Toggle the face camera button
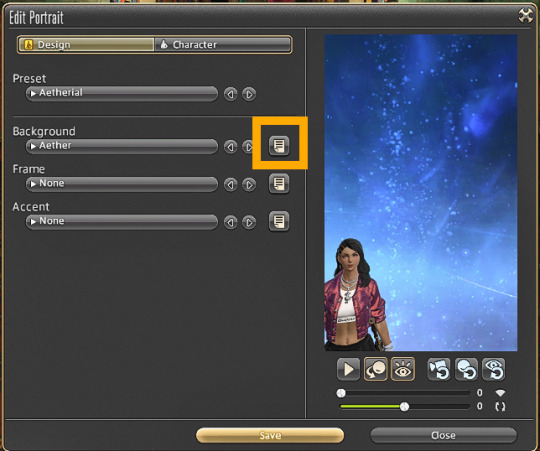 (375, 369)
